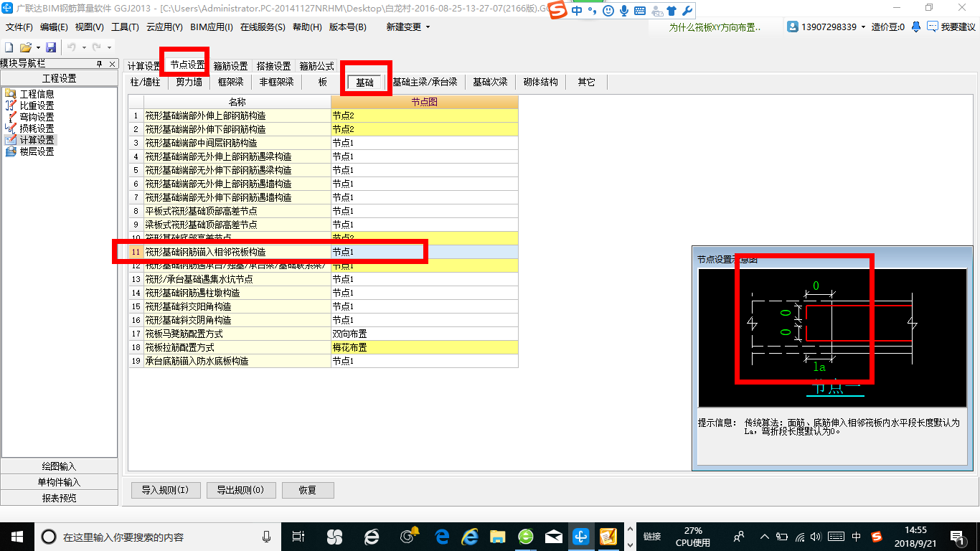Viewport: 980px width, 551px height.
Task: Open the 为什么筏板XY方向布置 help link
Action: pos(715,27)
